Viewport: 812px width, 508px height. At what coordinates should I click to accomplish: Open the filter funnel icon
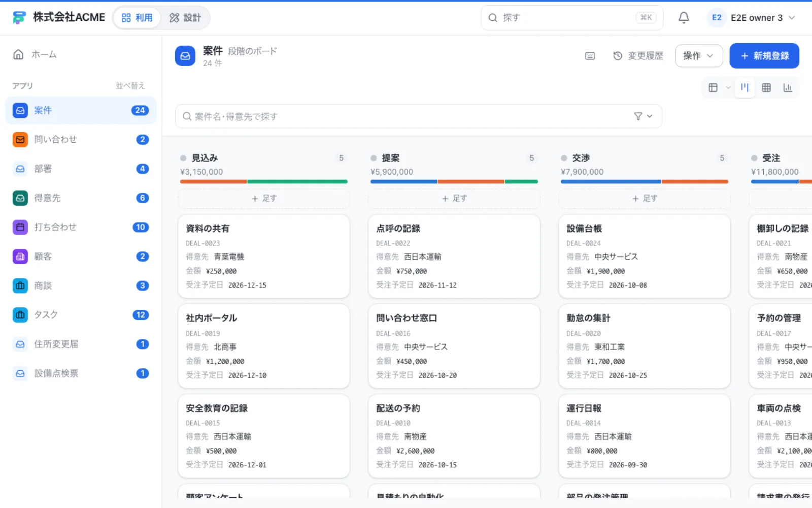click(x=638, y=116)
